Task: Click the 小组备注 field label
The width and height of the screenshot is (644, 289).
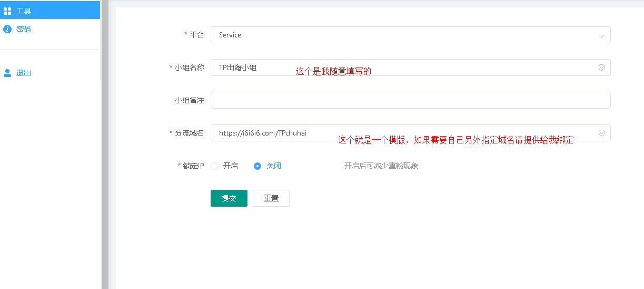Action: click(x=189, y=100)
